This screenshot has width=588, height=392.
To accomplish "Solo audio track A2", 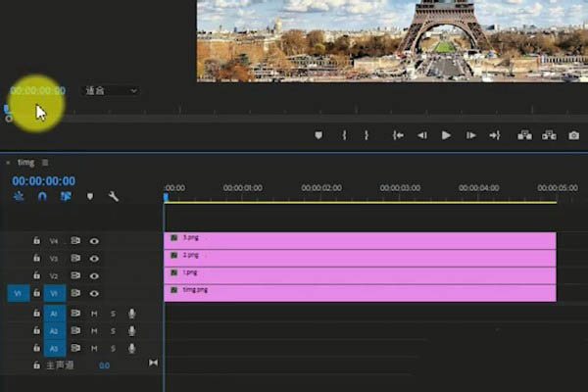I will coord(113,330).
